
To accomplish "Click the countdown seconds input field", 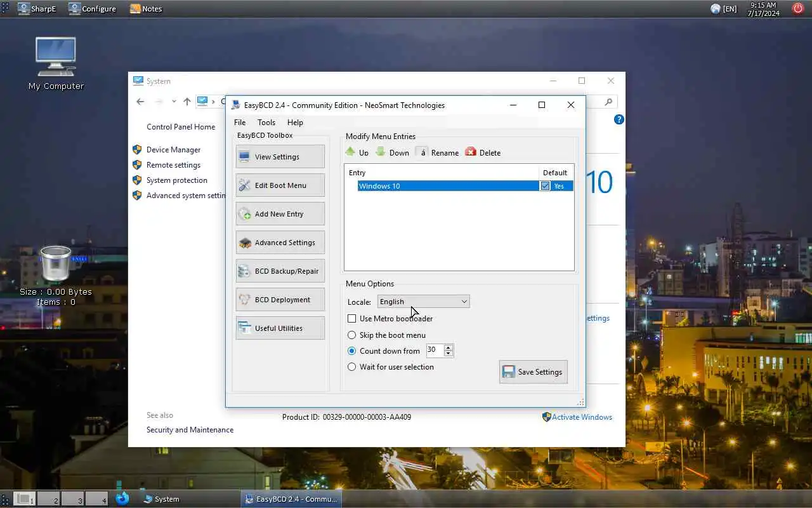I will 435,351.
